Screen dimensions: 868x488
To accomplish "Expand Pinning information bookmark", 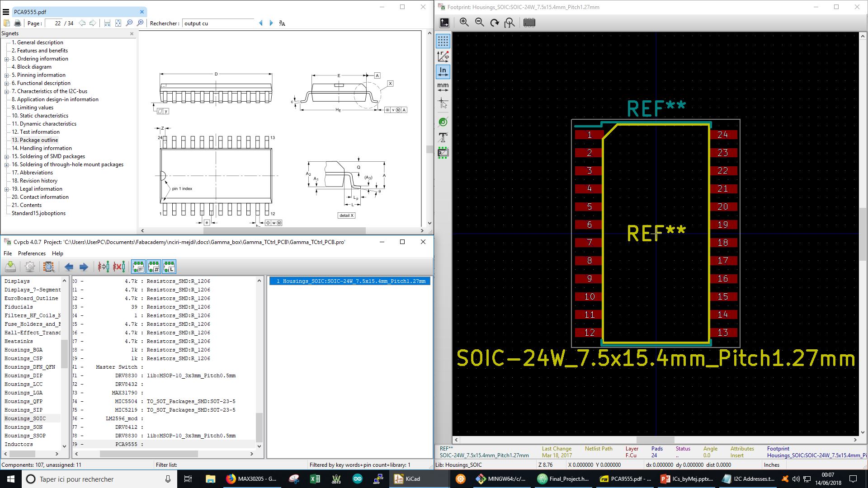I will click(x=7, y=75).
